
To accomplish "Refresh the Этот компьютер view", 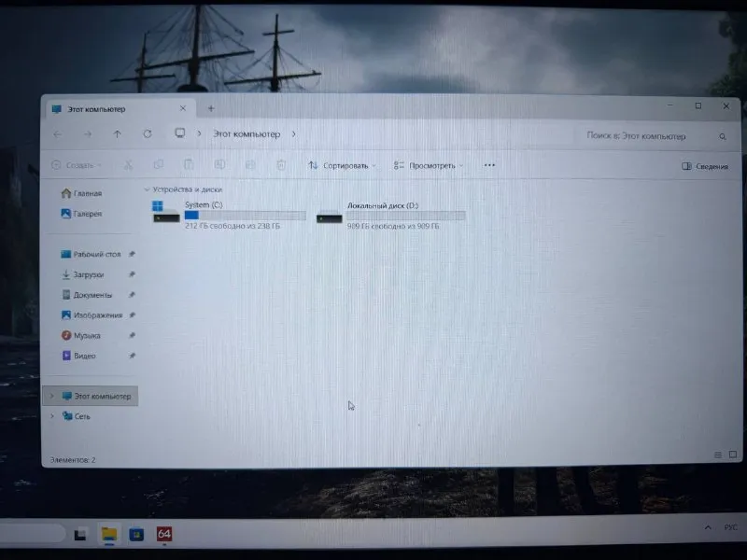I will coord(148,133).
